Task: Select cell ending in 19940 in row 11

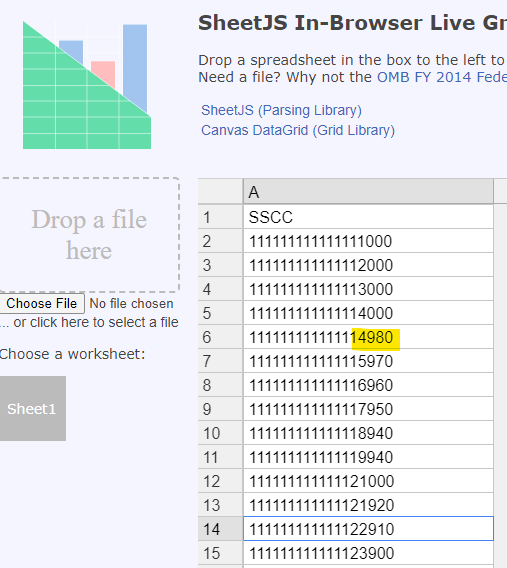Action: [368, 457]
